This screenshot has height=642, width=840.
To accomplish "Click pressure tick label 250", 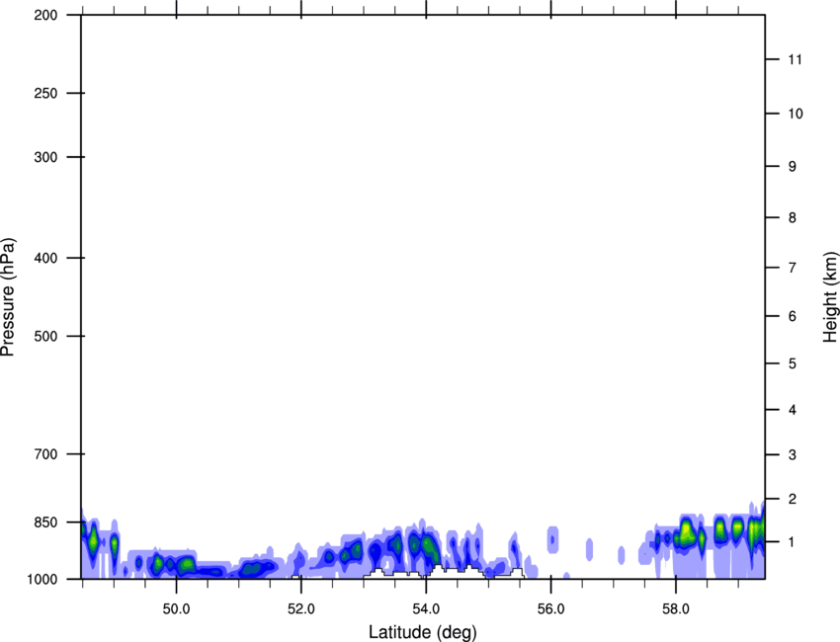I will click(x=45, y=93).
